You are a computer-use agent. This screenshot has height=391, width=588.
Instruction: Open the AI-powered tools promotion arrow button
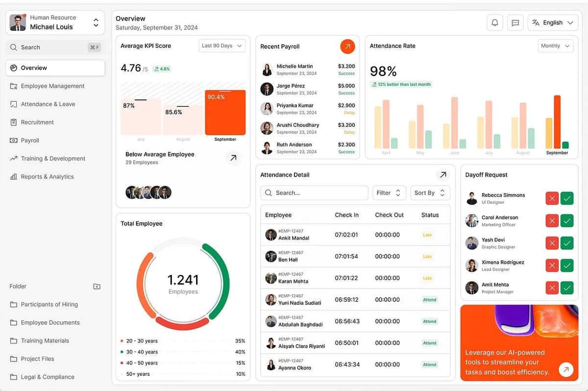tap(566, 369)
